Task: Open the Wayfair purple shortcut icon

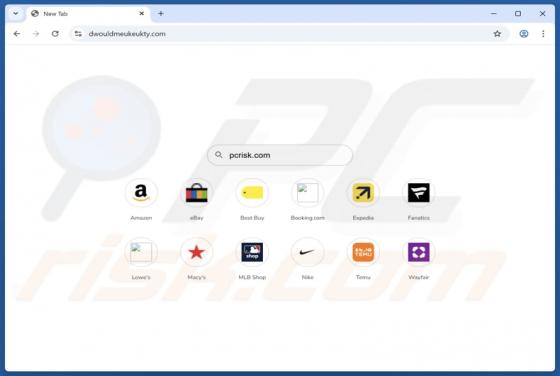Action: tap(419, 252)
